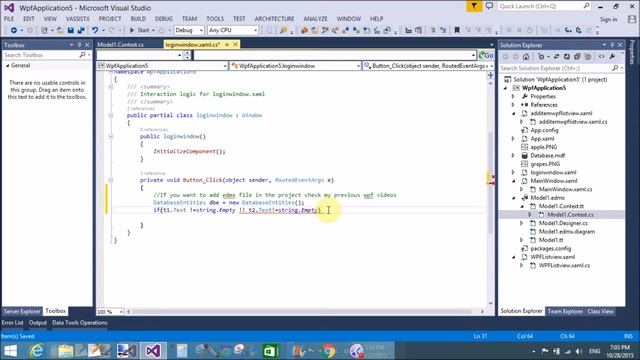Image resolution: width=640 pixels, height=360 pixels.
Task: Click the Navigate Backward toolbar icon
Action: coord(13,30)
